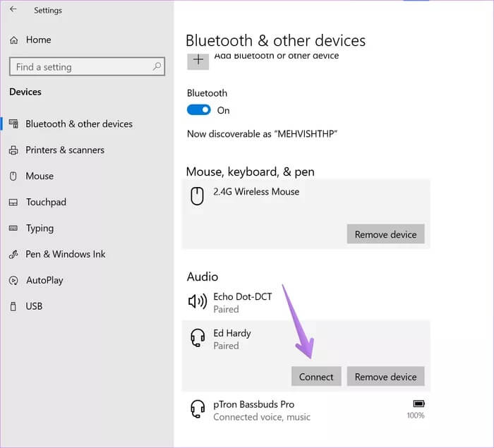
Task: Click the 100% battery percentage text
Action: click(415, 416)
